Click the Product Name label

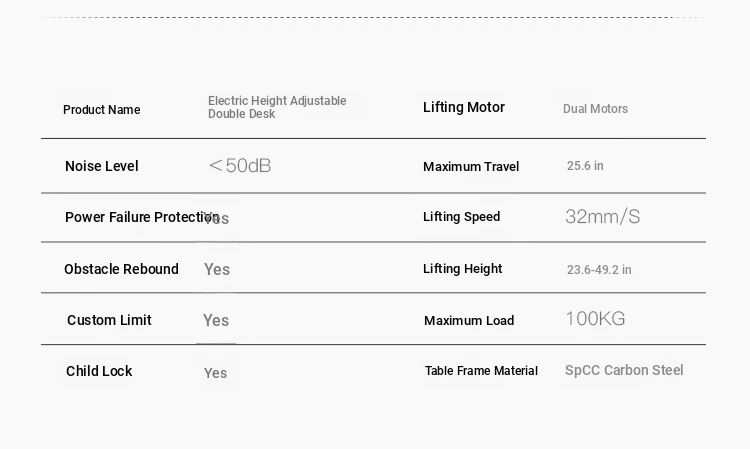coord(101,110)
